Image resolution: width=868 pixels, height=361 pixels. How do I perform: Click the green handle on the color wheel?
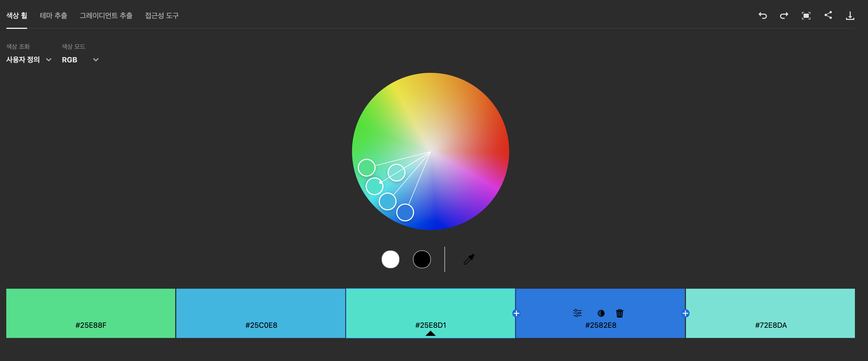coord(367,167)
